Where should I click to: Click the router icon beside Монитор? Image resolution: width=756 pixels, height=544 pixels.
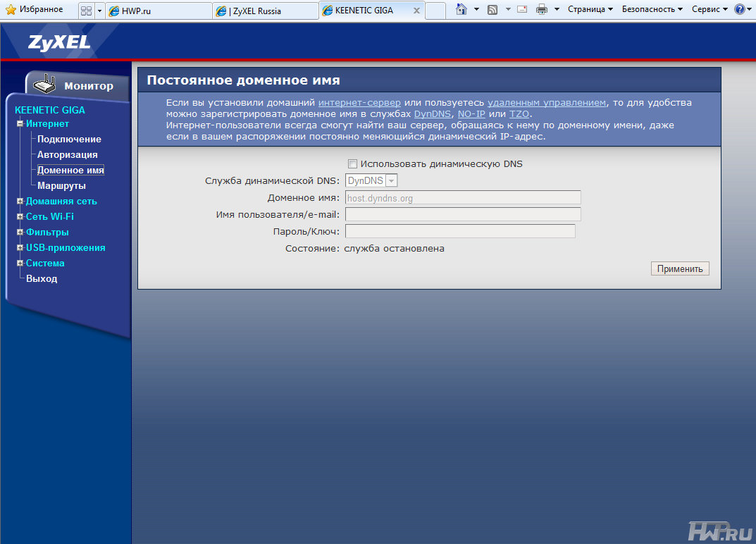(44, 84)
